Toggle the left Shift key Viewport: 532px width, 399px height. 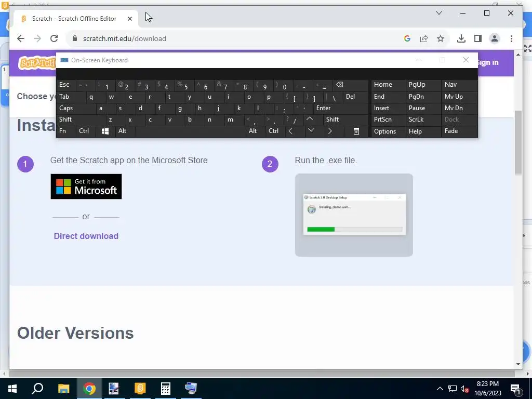point(81,119)
